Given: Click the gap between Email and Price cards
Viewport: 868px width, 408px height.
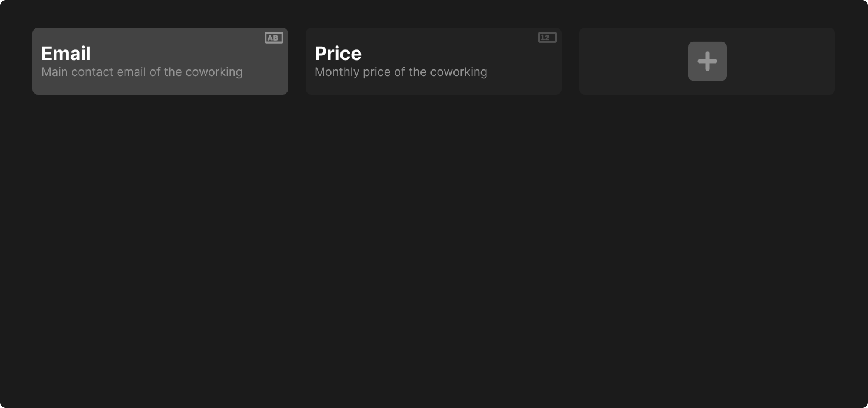Looking at the screenshot, I should tap(297, 61).
